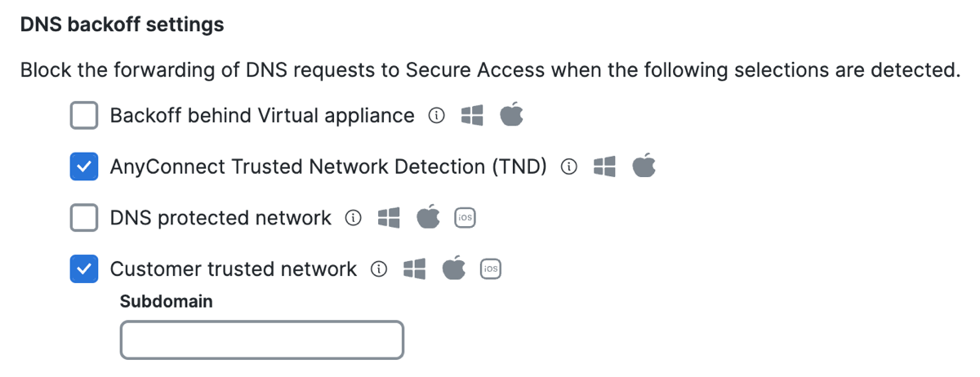The height and width of the screenshot is (377, 980).
Task: Open info icon for Virtual appliance backoff
Action: click(x=437, y=117)
